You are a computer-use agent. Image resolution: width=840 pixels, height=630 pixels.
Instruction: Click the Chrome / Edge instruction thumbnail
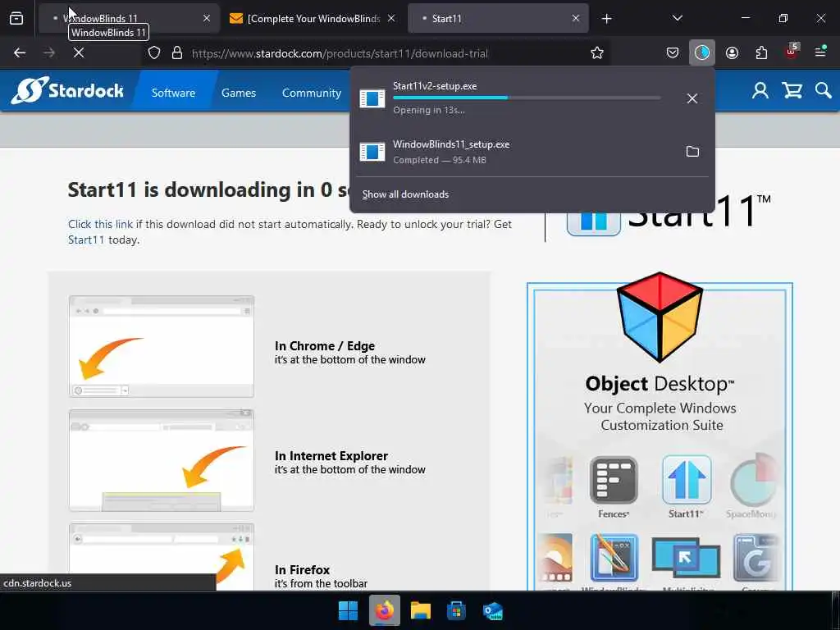point(162,346)
